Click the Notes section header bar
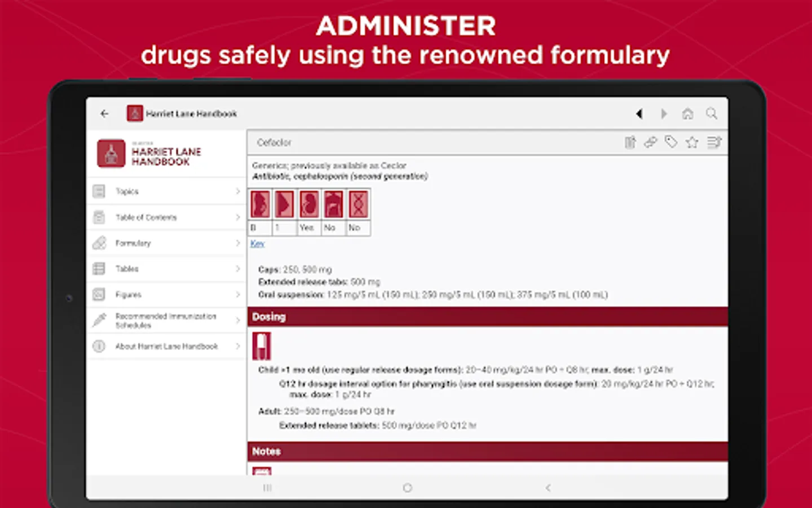The width and height of the screenshot is (812, 508). pos(488,452)
